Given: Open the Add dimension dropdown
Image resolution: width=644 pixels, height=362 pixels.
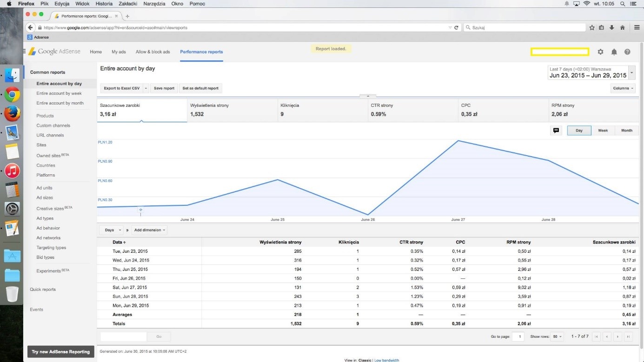Looking at the screenshot, I should pyautogui.click(x=149, y=230).
